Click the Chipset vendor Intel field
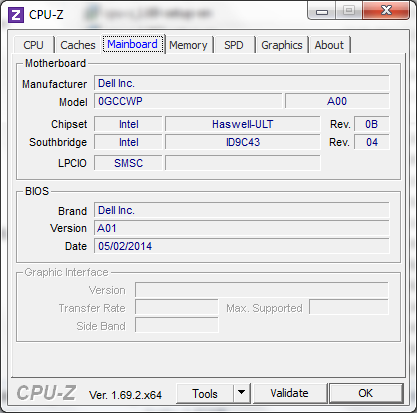Viewport: 417px width, 413px height. point(128,124)
